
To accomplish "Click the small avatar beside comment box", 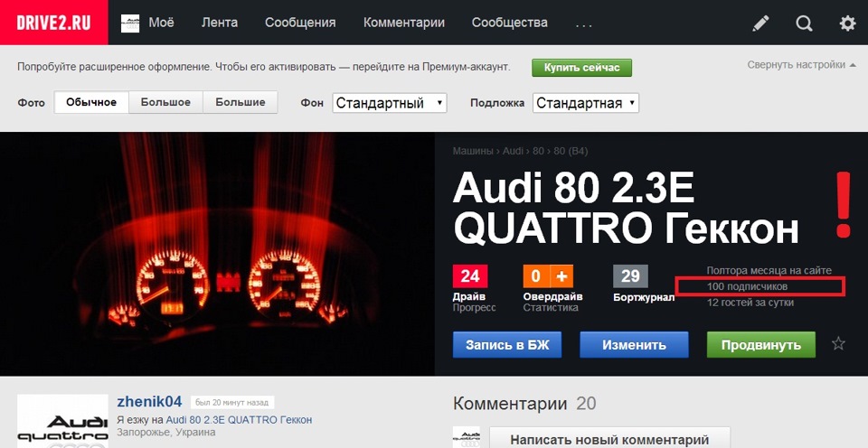I will click(x=467, y=437).
